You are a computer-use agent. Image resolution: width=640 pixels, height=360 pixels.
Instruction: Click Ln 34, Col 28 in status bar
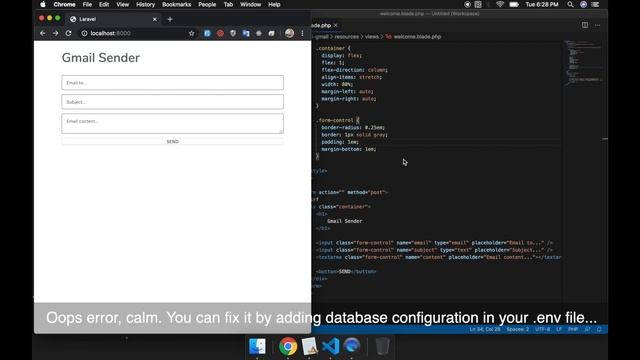[484, 329]
